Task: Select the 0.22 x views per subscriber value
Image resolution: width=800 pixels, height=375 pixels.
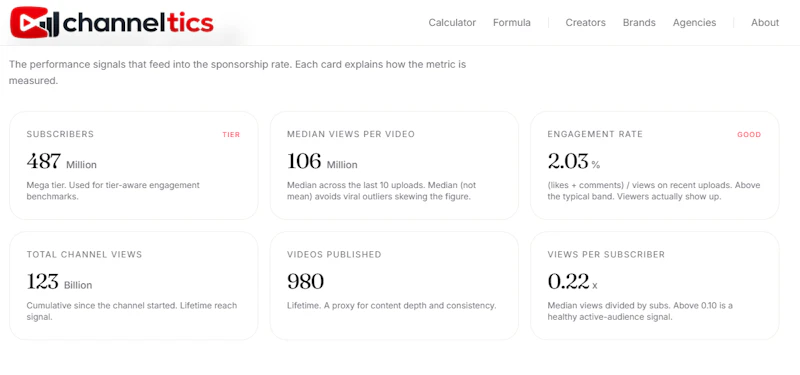Action: [572, 282]
